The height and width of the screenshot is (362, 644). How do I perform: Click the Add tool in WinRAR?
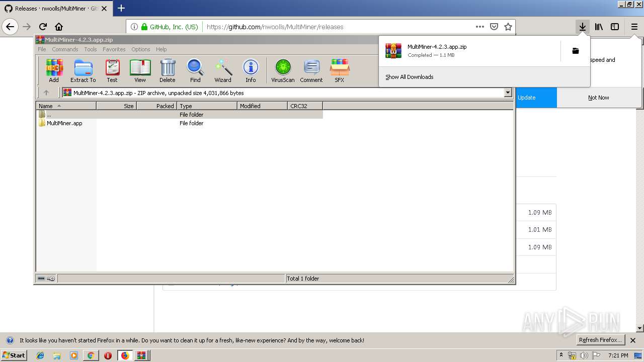click(x=54, y=70)
